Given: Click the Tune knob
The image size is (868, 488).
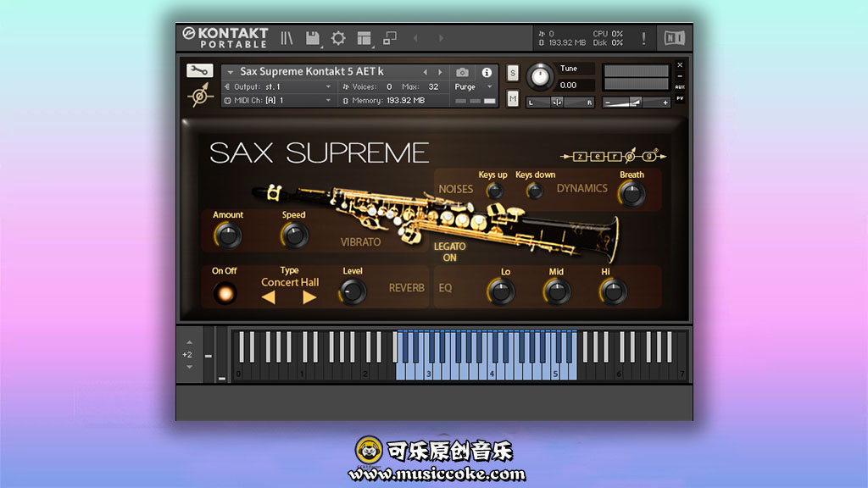Looking at the screenshot, I should pos(540,77).
